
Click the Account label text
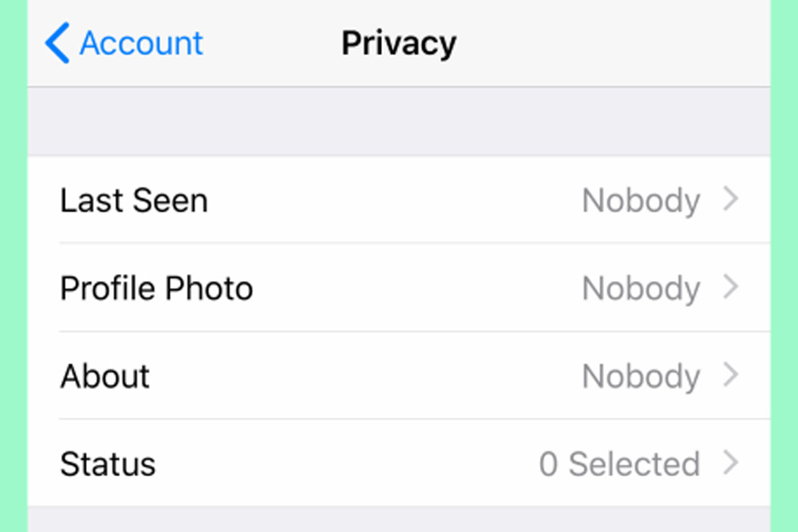click(140, 43)
